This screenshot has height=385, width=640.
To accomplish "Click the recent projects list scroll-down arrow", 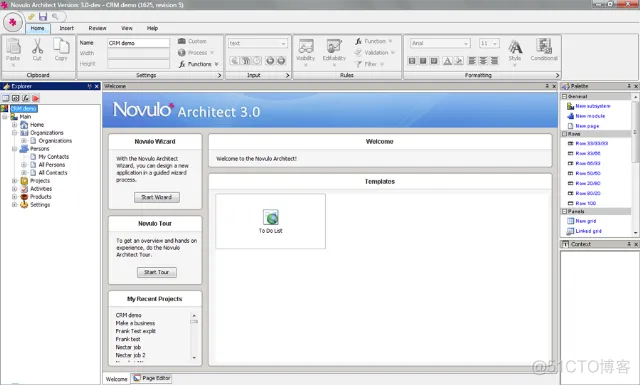I will pos(194,358).
